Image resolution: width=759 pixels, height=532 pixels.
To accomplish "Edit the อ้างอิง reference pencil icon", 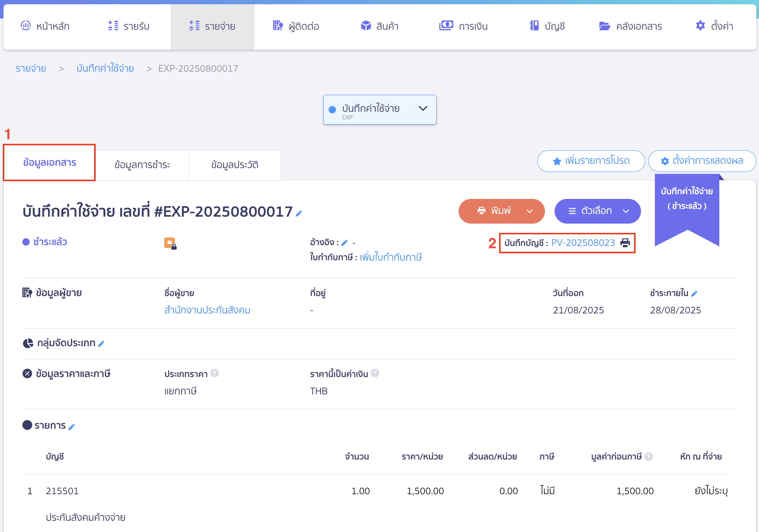I will 345,242.
